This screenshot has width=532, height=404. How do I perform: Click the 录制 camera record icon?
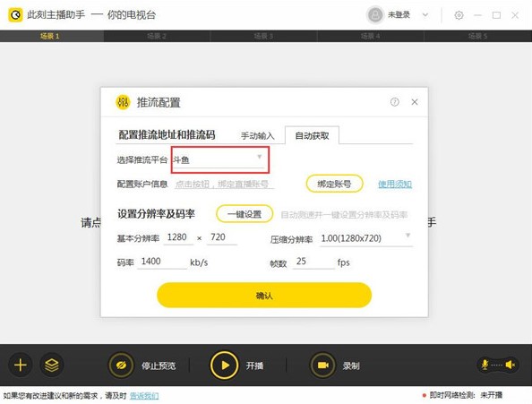[322, 365]
